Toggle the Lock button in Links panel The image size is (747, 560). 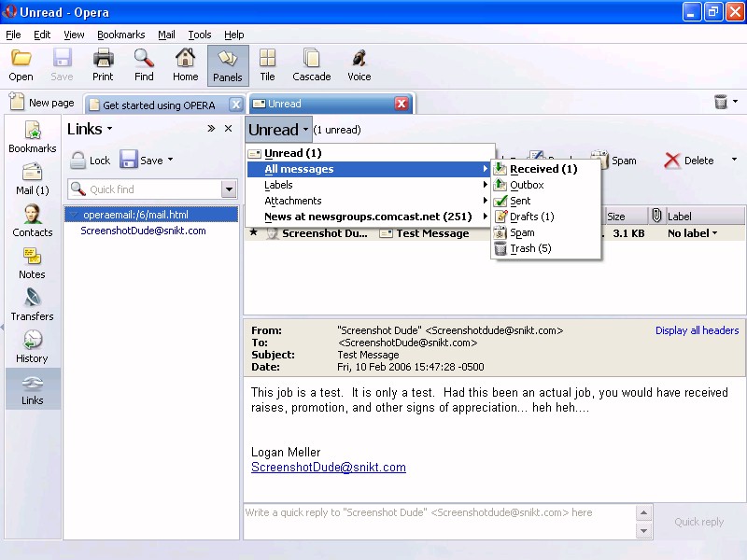tap(91, 161)
